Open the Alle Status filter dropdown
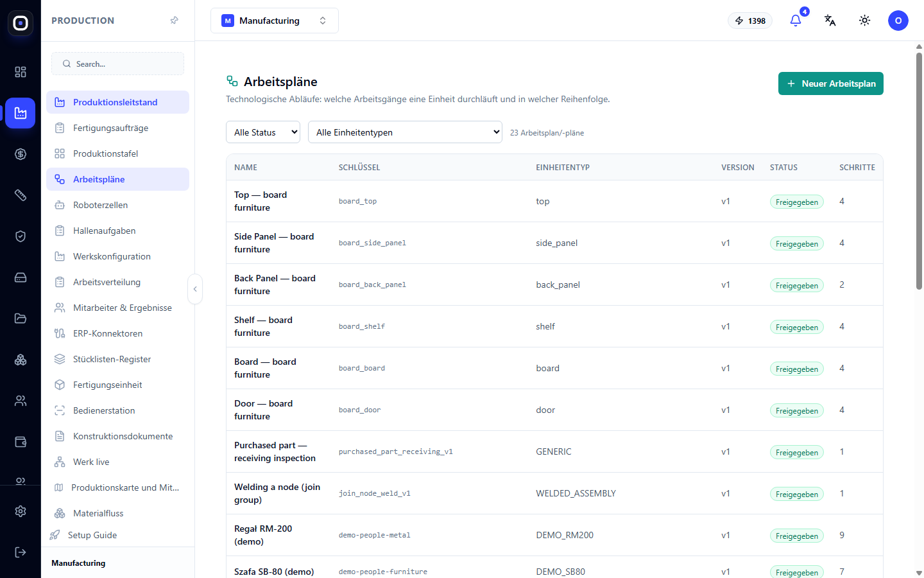This screenshot has width=924, height=578. (263, 132)
